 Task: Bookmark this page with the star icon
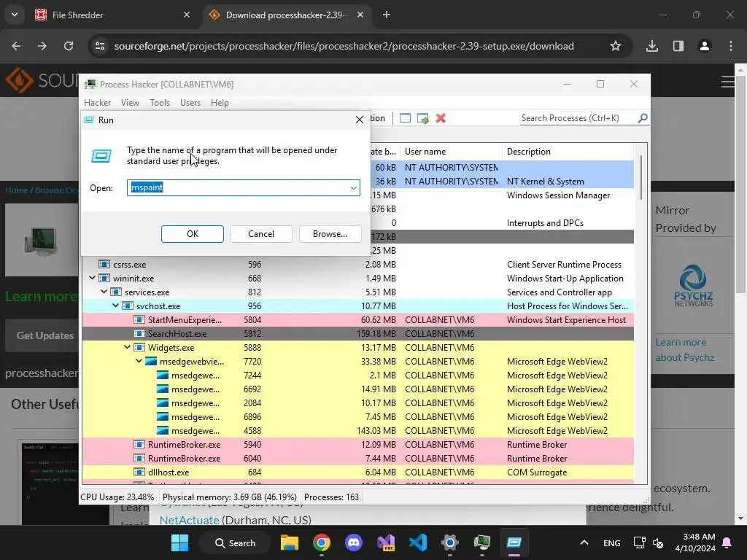616,46
